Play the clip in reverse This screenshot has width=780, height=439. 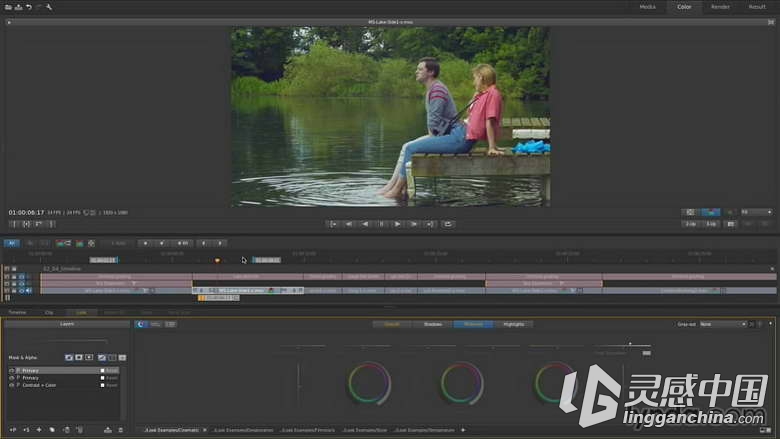click(x=365, y=224)
